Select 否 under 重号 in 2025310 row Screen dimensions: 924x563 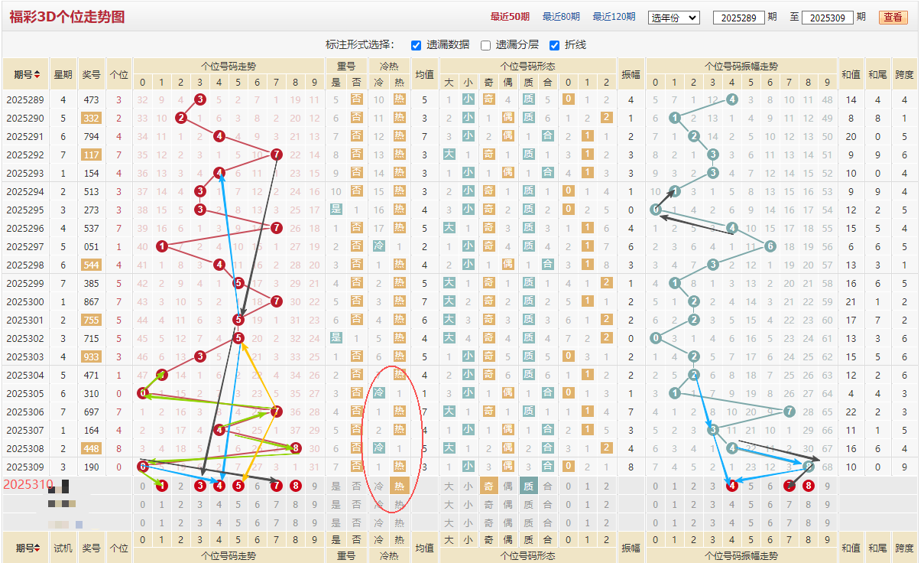point(356,485)
